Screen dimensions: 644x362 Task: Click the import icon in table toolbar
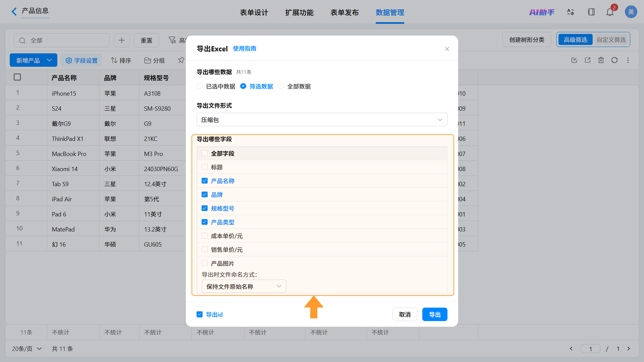coord(574,60)
